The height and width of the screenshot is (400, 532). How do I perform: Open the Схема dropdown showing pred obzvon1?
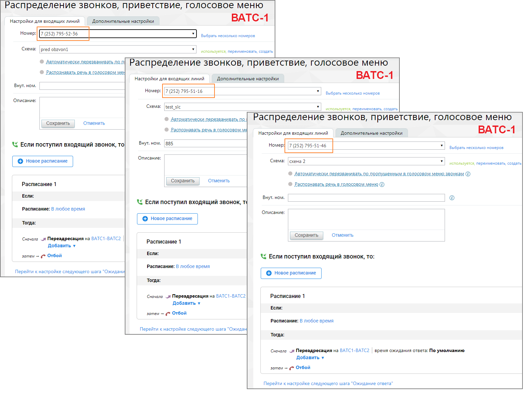pyautogui.click(x=118, y=49)
